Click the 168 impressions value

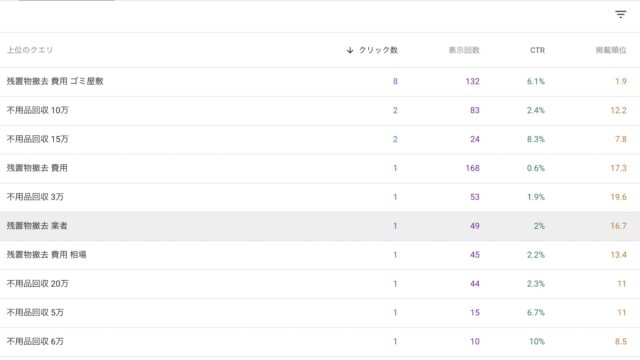[472, 168]
